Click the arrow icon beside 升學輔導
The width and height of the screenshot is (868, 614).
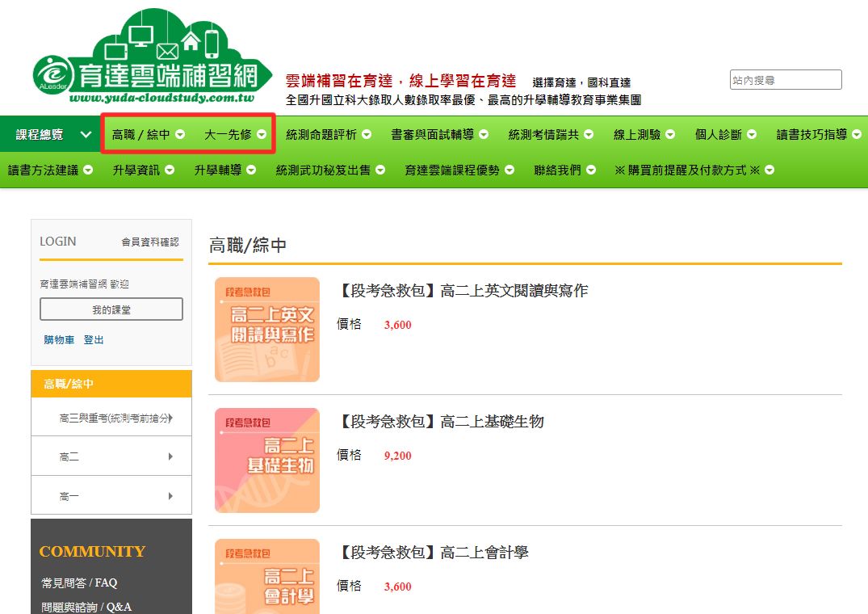coord(251,170)
